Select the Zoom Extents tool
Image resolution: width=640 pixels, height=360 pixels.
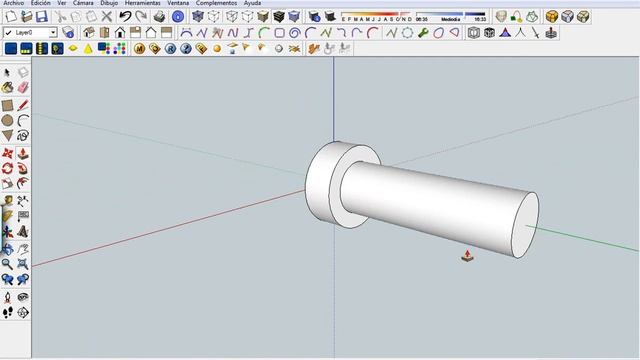[23, 264]
